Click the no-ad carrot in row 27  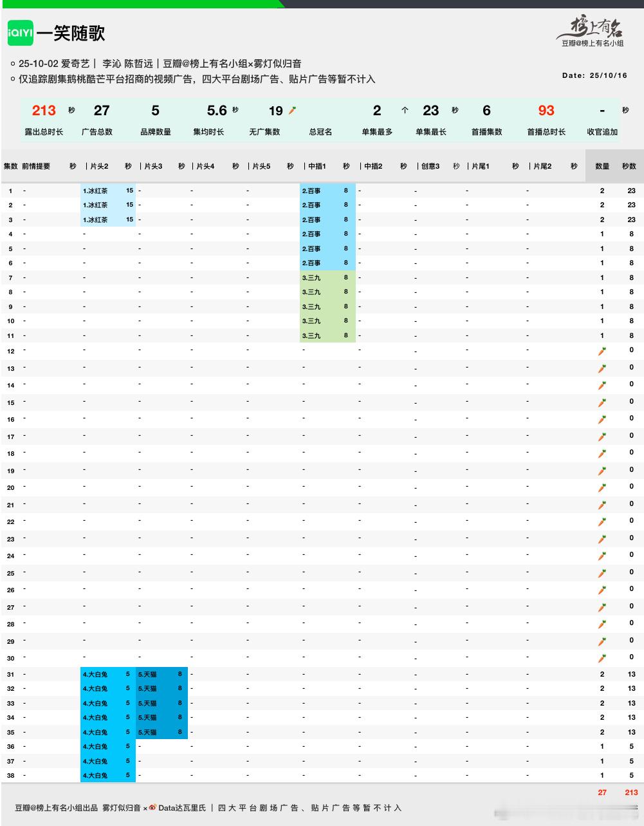coord(602,607)
